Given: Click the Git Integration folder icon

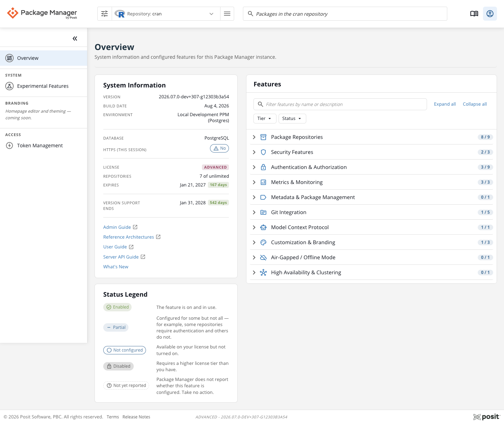Looking at the screenshot, I should (x=264, y=212).
